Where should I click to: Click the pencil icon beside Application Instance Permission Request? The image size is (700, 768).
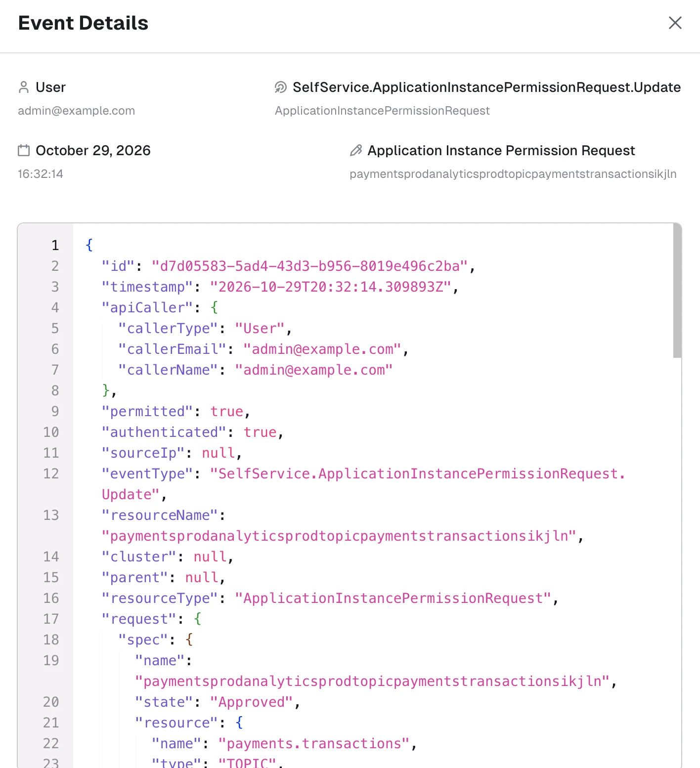pyautogui.click(x=356, y=150)
